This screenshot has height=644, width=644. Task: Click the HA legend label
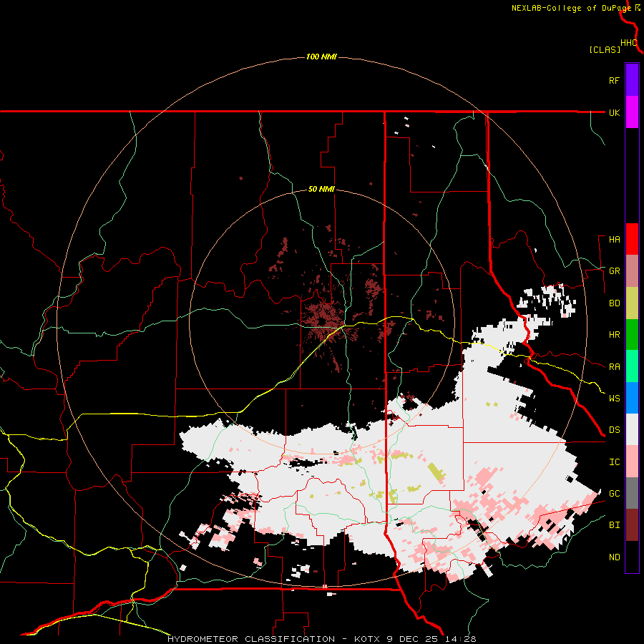pos(615,240)
